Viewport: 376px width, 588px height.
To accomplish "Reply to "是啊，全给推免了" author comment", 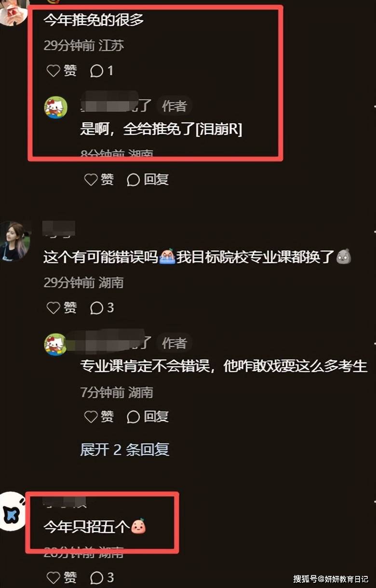I will pos(148,180).
